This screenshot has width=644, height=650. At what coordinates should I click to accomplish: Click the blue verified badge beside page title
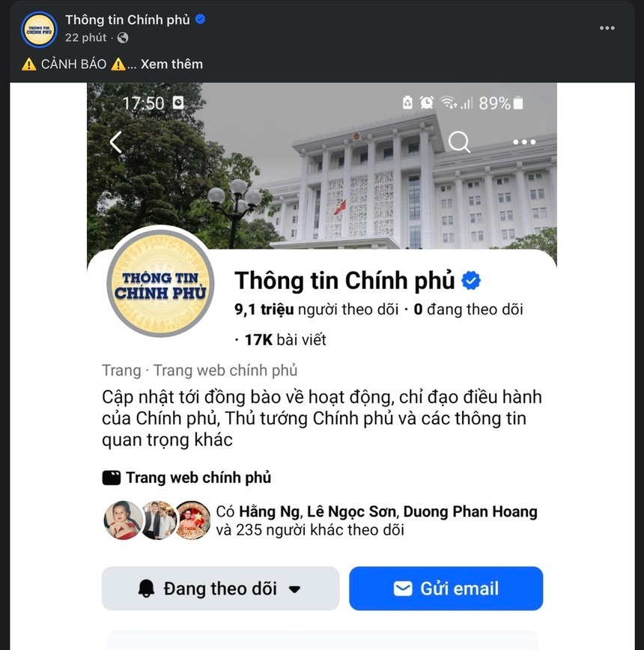[x=471, y=281]
